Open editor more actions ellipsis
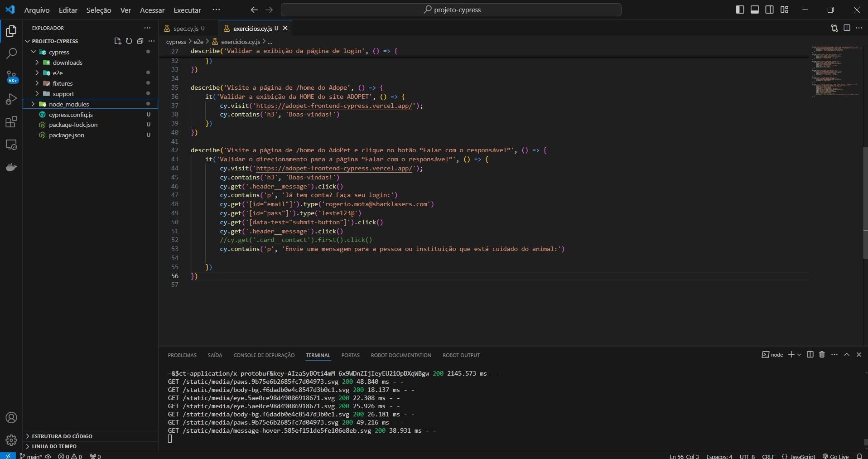This screenshot has width=868, height=459. coord(859,28)
